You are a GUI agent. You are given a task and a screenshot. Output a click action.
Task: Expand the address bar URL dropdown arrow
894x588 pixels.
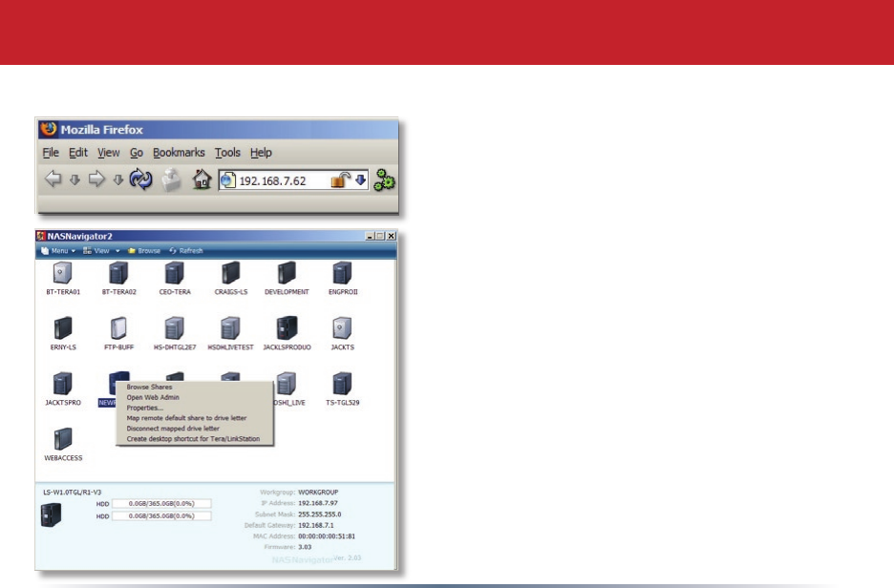(360, 180)
